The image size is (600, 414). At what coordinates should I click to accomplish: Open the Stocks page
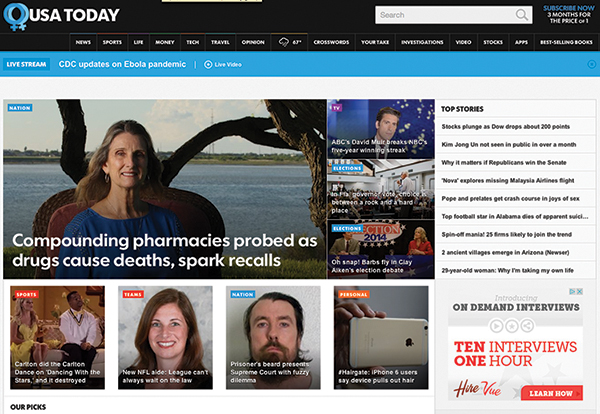click(493, 42)
